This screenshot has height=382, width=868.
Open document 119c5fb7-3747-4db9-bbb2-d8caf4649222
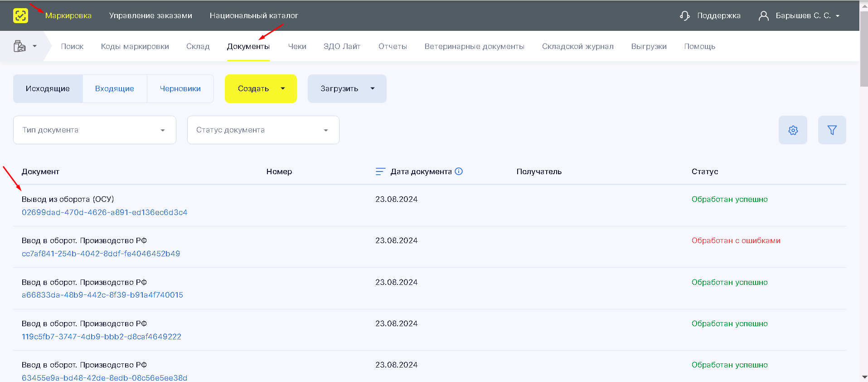coord(102,337)
